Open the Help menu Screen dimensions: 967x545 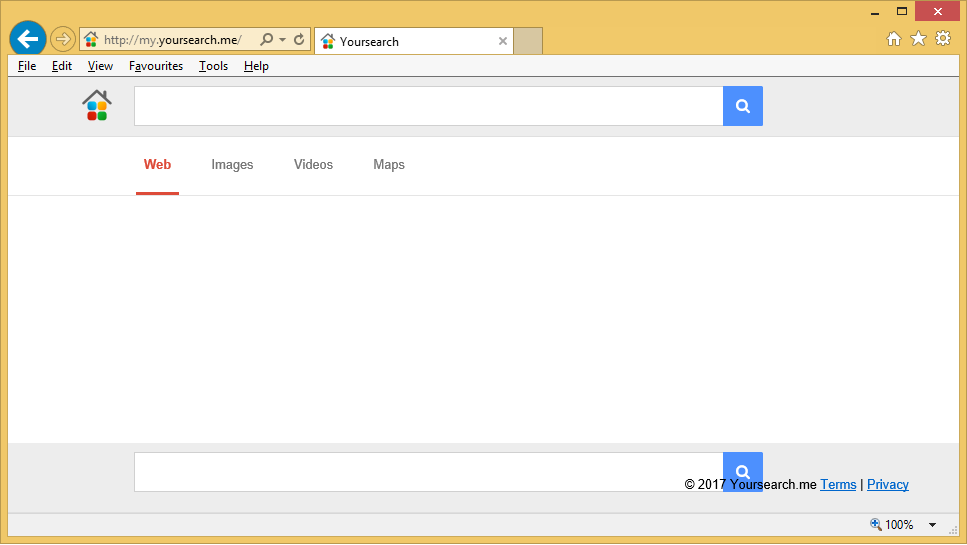coord(256,66)
